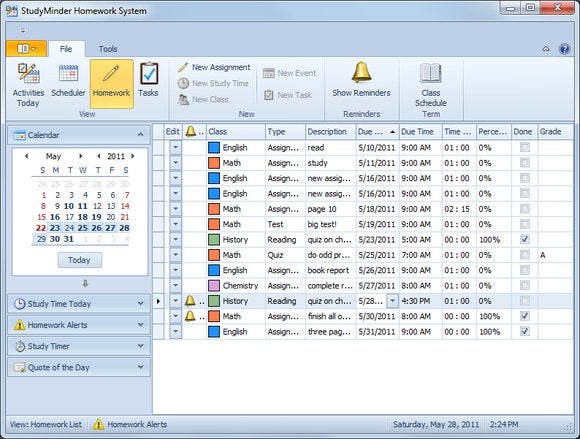Select the grade cell showing A
The height and width of the screenshot is (439, 580).
[556, 255]
